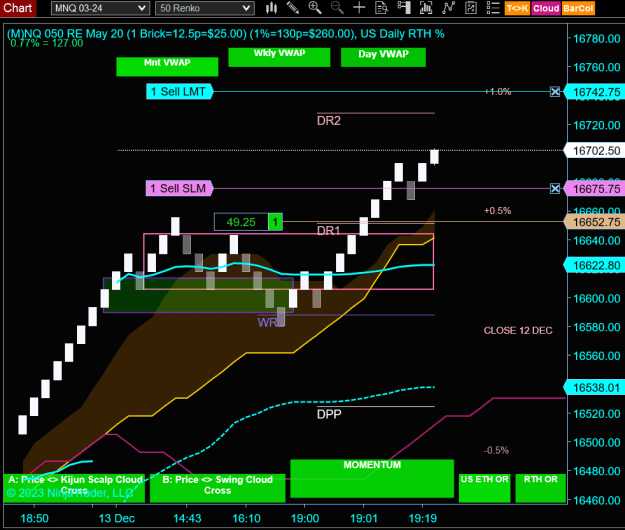Image resolution: width=625 pixels, height=530 pixels.
Task: Toggle the Cloud button
Action: 546,8
